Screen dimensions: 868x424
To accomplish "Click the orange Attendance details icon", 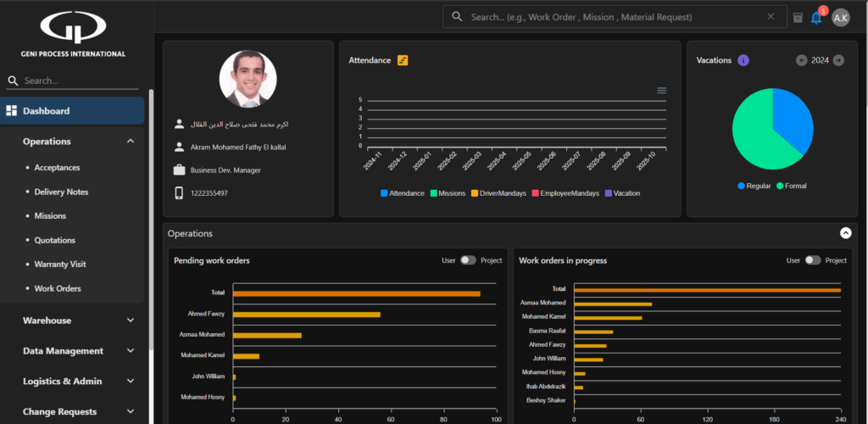I will [403, 60].
